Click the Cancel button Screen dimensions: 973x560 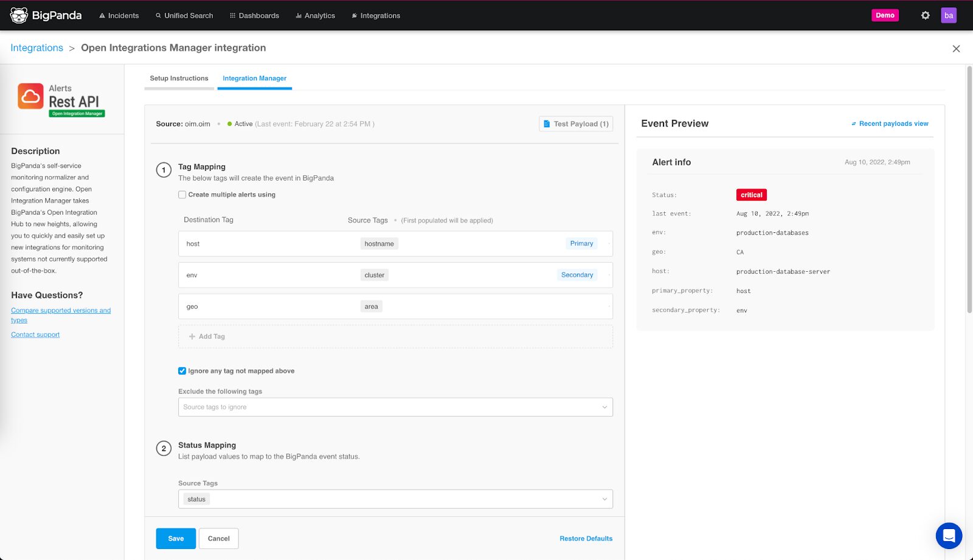tap(218, 539)
